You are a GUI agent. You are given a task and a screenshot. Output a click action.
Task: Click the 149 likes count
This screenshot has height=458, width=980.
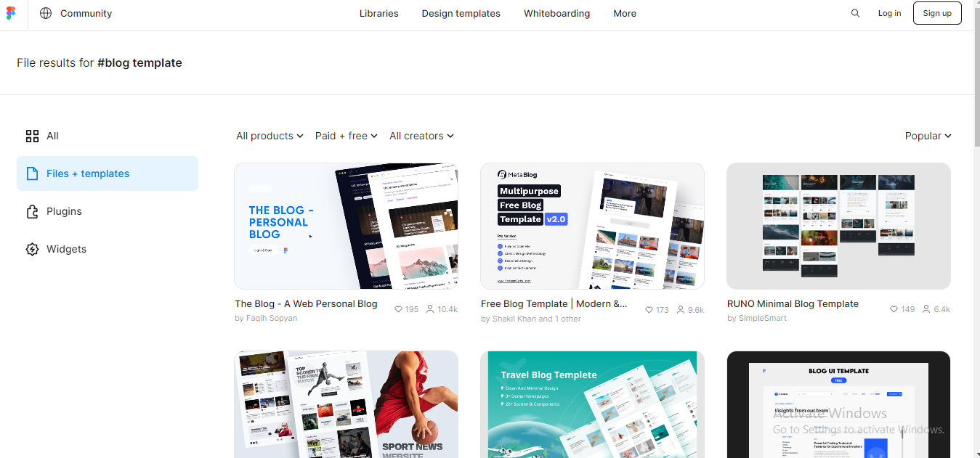[908, 309]
